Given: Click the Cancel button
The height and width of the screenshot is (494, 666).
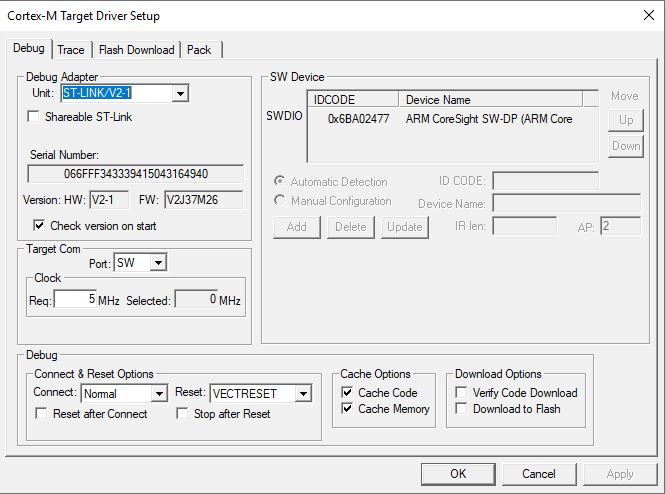Looking at the screenshot, I should coord(539,474).
